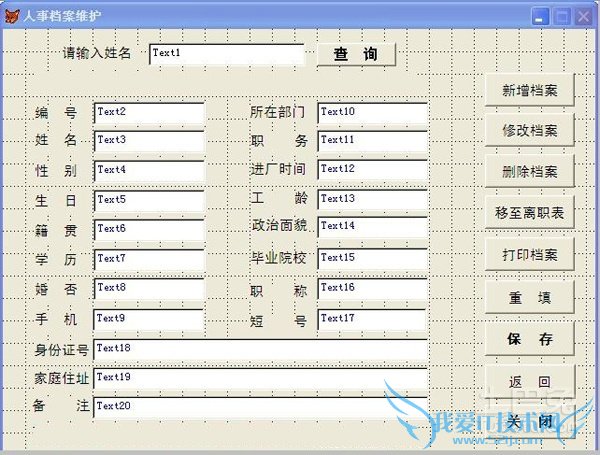
Task: Click the 进厂时间 label
Action: point(278,169)
